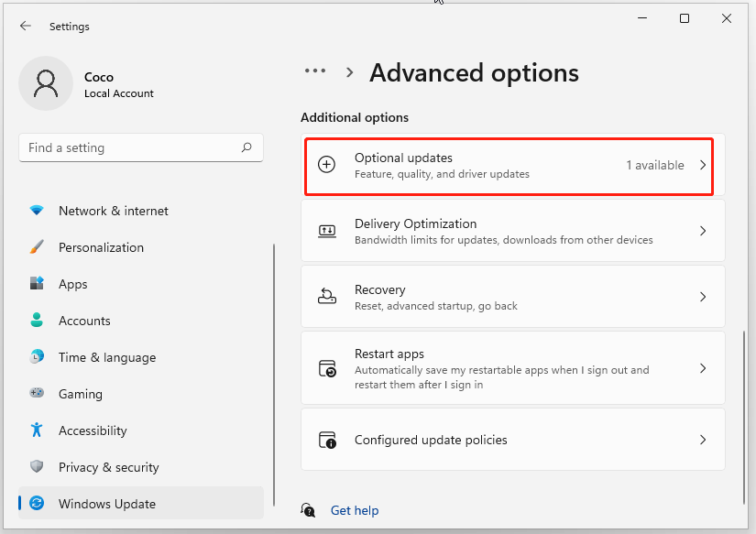Click the back arrow in Settings header
Image resolution: width=756 pixels, height=534 pixels.
(26, 26)
